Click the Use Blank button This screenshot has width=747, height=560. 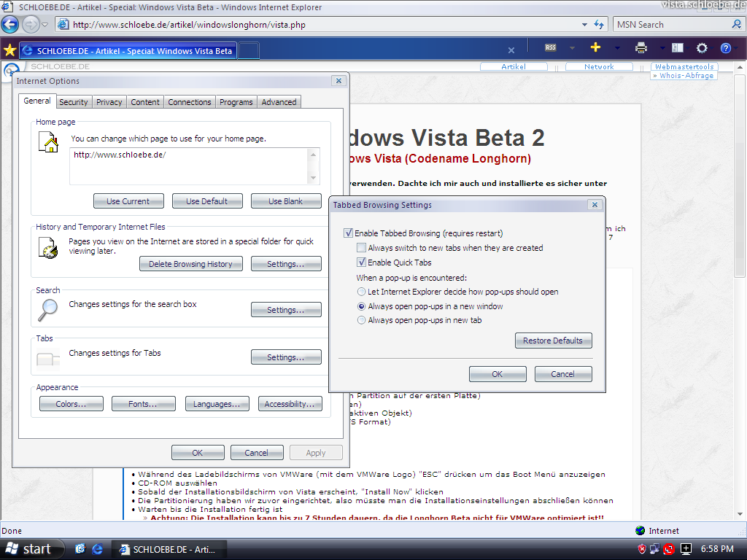(286, 201)
